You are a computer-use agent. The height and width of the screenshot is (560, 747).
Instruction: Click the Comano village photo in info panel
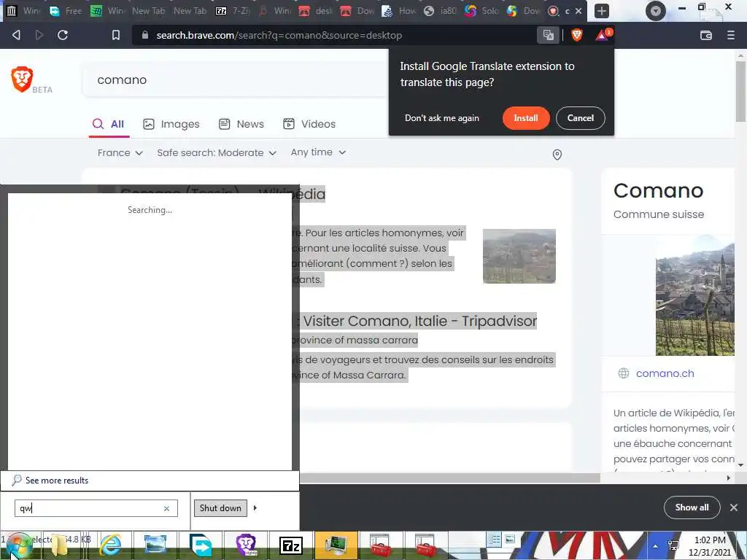pyautogui.click(x=695, y=295)
